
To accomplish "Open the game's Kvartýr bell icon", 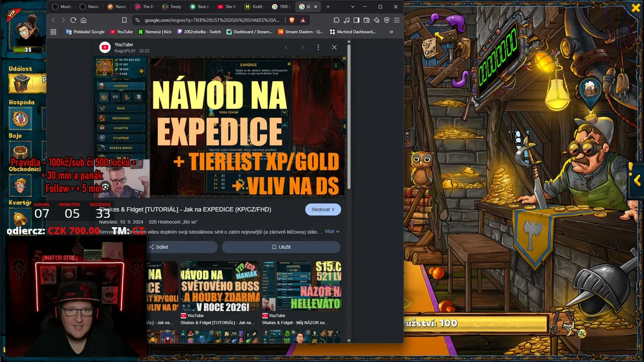I will click(20, 218).
